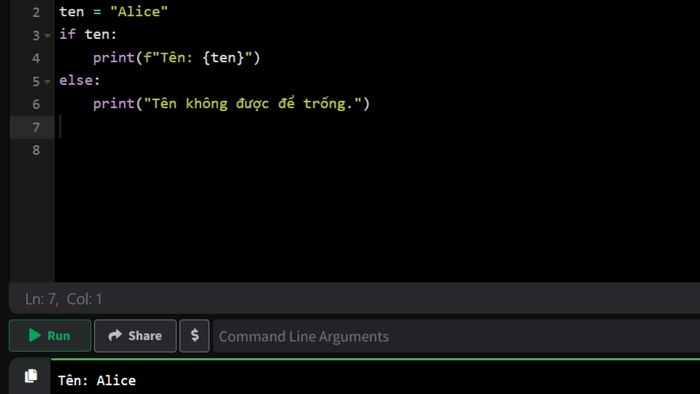This screenshot has height=394, width=700.
Task: Click the green play icon on Run
Action: click(35, 335)
